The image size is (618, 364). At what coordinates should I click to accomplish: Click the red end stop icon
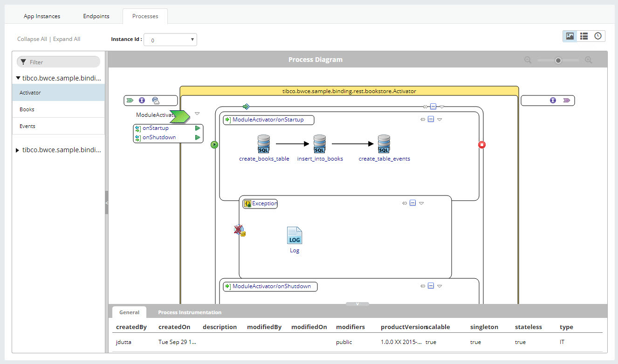(x=482, y=145)
